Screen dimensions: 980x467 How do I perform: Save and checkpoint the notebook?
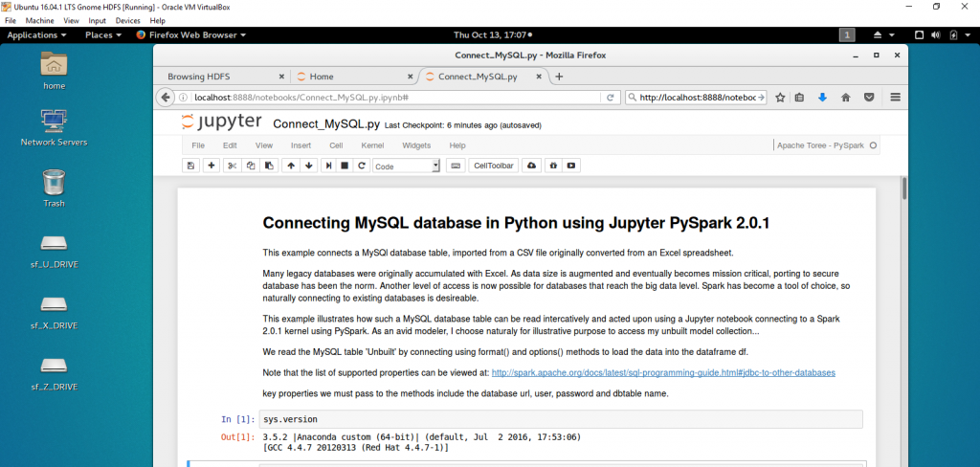coord(190,166)
